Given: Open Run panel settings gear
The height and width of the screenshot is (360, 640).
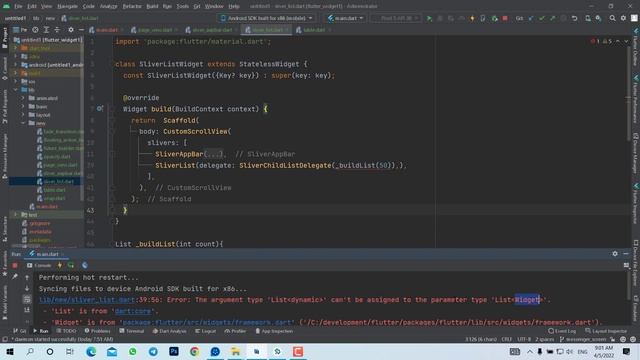Looking at the screenshot, I should [x=615, y=254].
